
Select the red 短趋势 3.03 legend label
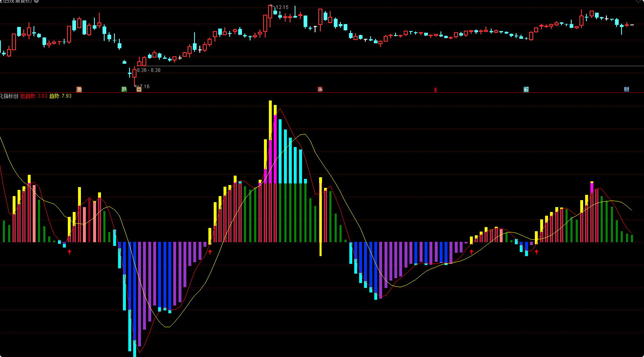[x=34, y=96]
